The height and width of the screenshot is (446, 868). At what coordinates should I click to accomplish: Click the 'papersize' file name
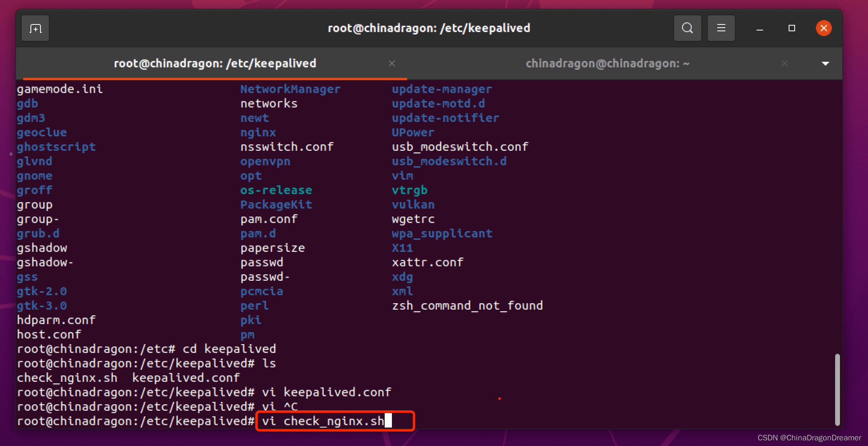coord(273,248)
